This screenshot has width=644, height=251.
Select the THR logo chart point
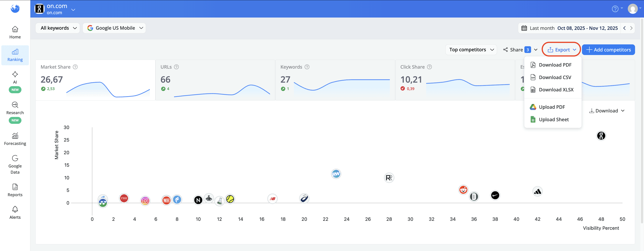[x=124, y=198]
